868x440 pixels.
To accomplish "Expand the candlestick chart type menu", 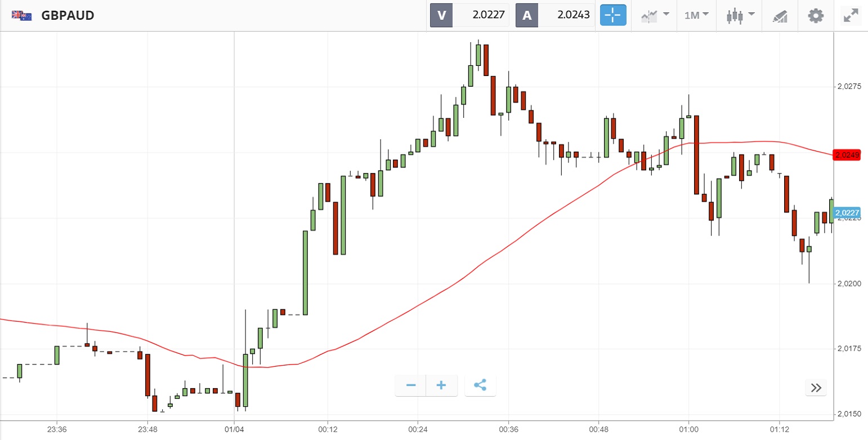I will pyautogui.click(x=740, y=15).
